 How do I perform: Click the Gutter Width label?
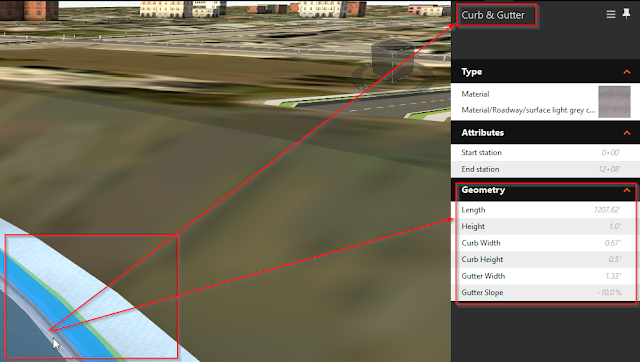[483, 276]
